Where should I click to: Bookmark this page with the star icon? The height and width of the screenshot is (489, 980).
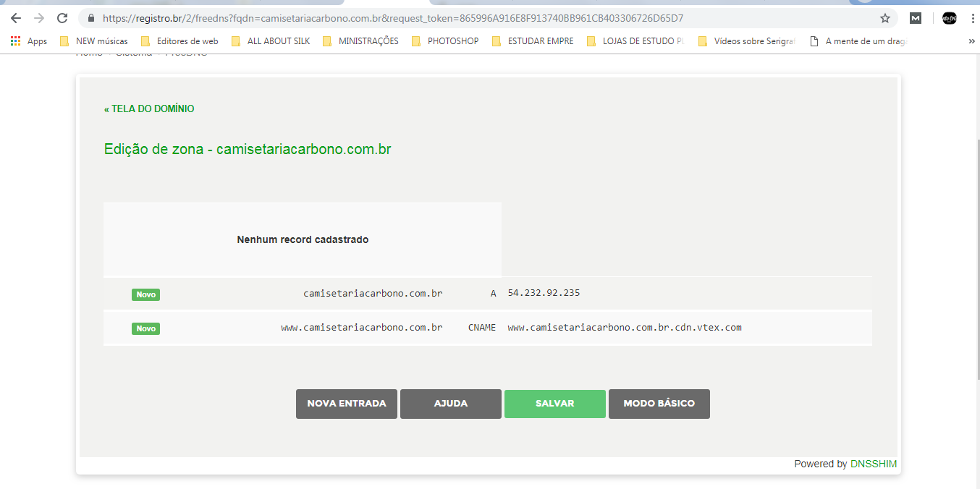[x=884, y=18]
